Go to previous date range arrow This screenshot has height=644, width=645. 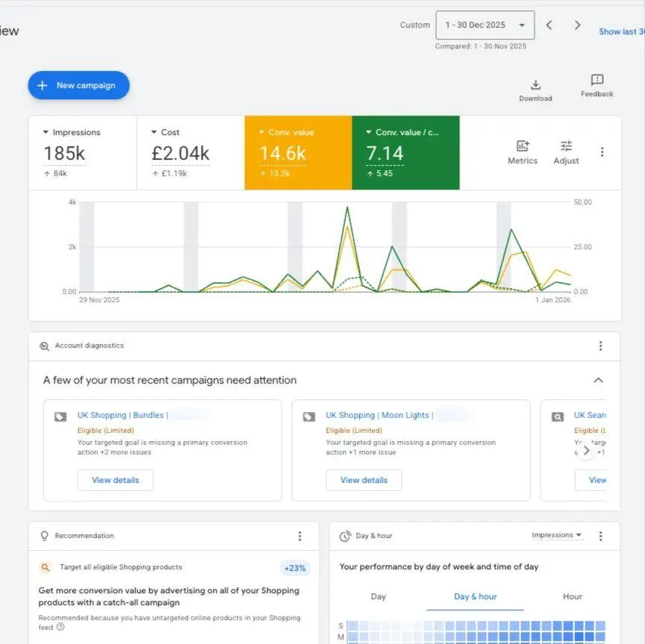(x=549, y=25)
